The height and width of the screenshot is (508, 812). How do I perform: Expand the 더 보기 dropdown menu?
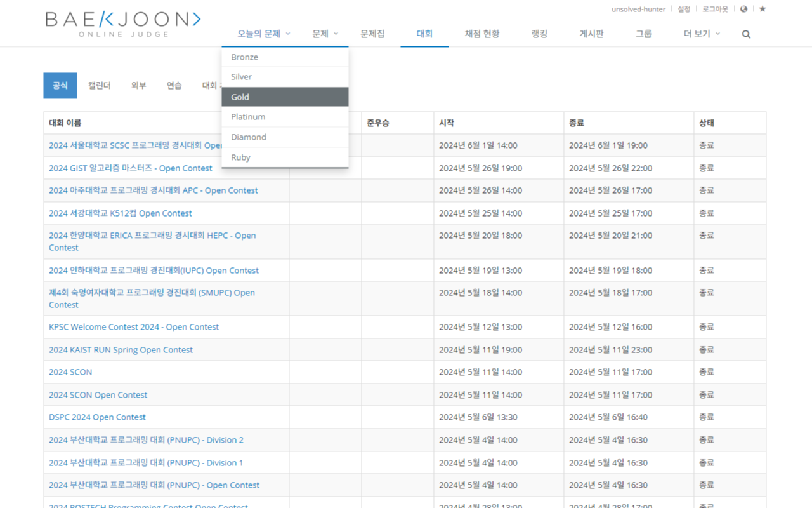coord(702,34)
